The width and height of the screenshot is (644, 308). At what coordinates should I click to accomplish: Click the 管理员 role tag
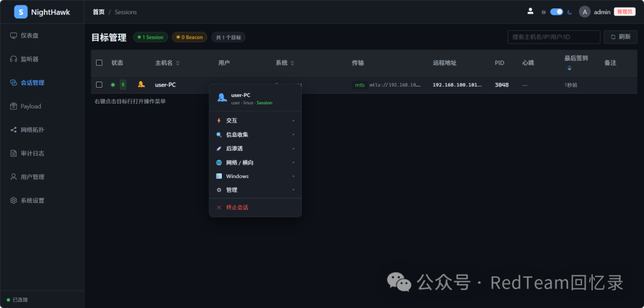pyautogui.click(x=625, y=12)
